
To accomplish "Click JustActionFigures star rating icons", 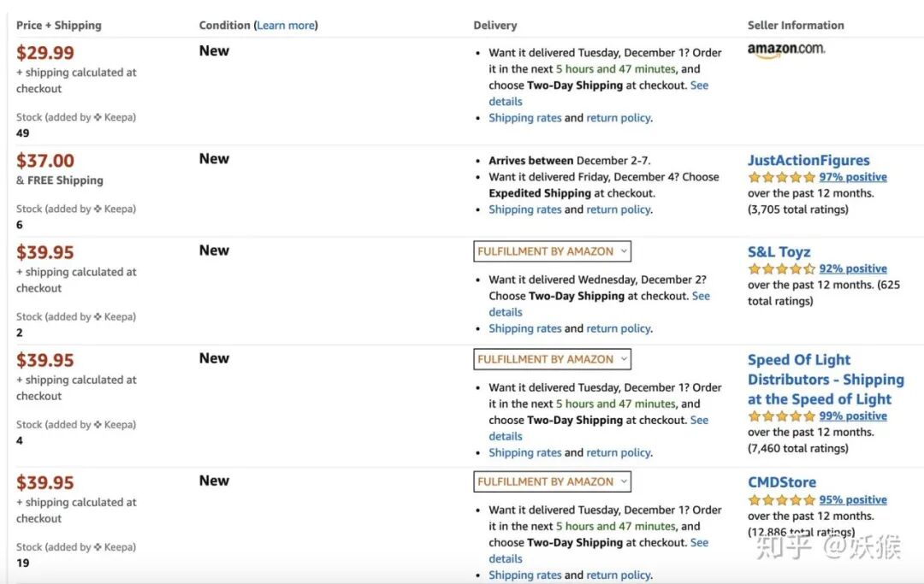I will (781, 177).
